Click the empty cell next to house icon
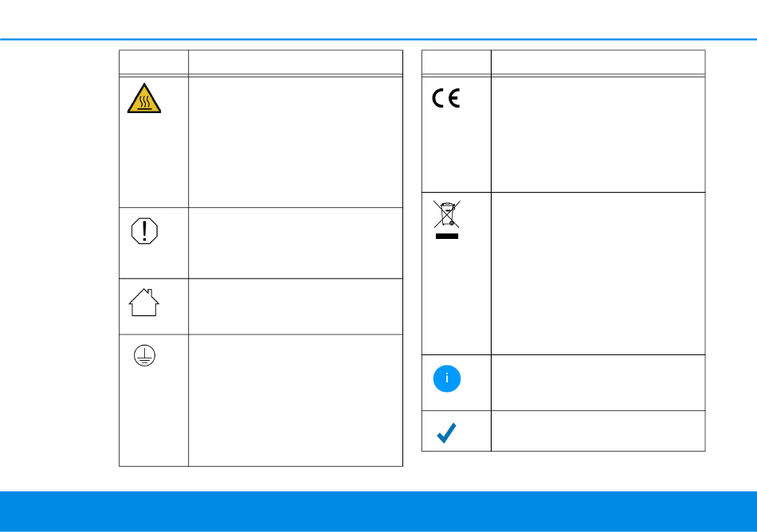757x532 pixels. pos(296,307)
